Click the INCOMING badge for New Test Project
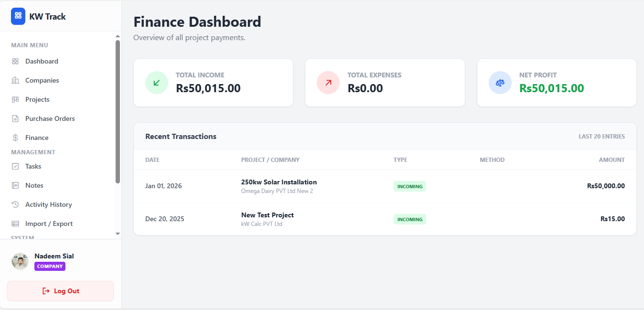The height and width of the screenshot is (310, 644). [409, 219]
